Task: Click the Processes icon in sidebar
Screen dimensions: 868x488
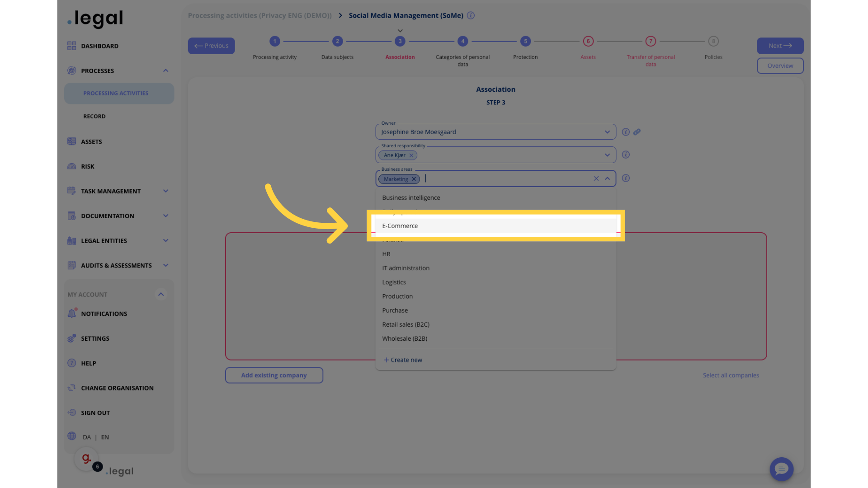Action: 71,71
